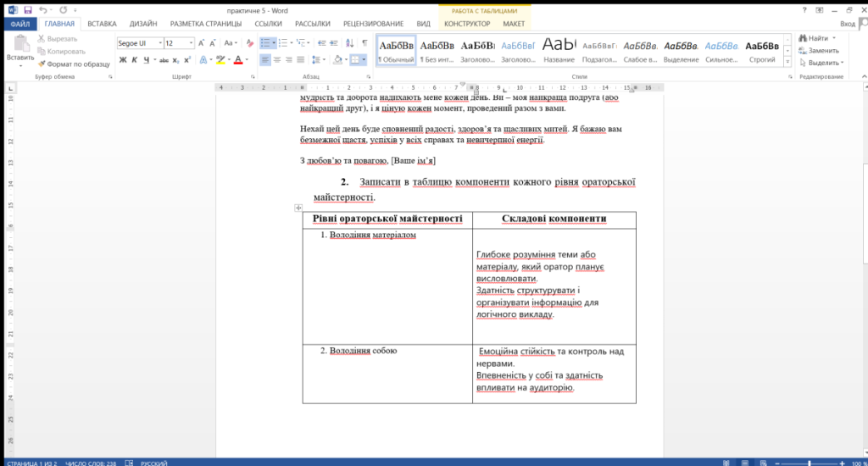The width and height of the screenshot is (868, 466).
Task: Apply red font color A
Action: tap(238, 60)
